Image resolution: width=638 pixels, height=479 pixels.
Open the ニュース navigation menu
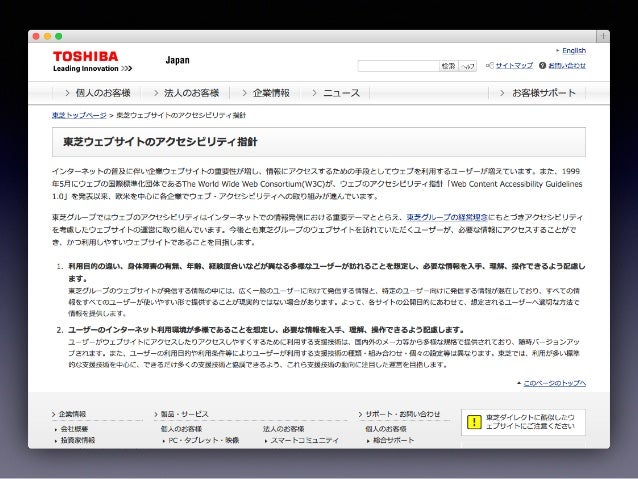click(x=336, y=93)
